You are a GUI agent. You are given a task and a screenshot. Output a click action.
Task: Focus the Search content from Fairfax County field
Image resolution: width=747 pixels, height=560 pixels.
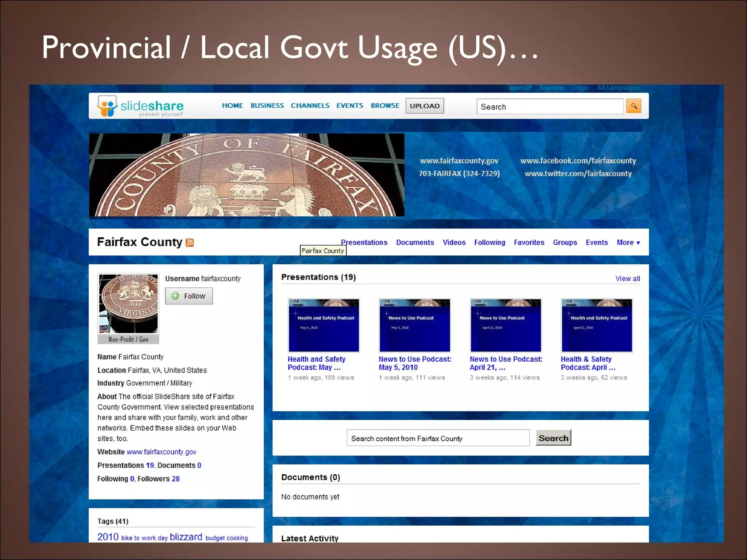(438, 438)
